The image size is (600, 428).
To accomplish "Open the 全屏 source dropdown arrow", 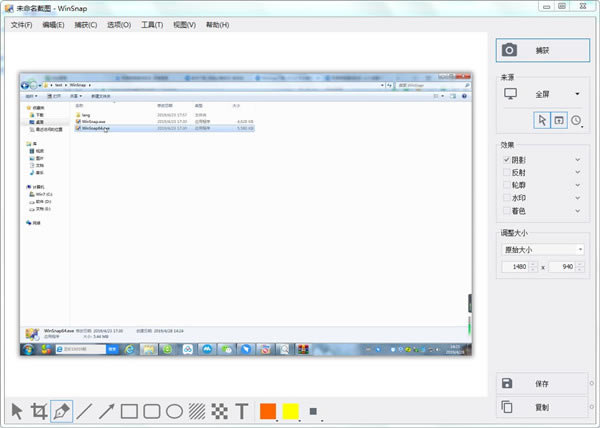I will click(577, 94).
